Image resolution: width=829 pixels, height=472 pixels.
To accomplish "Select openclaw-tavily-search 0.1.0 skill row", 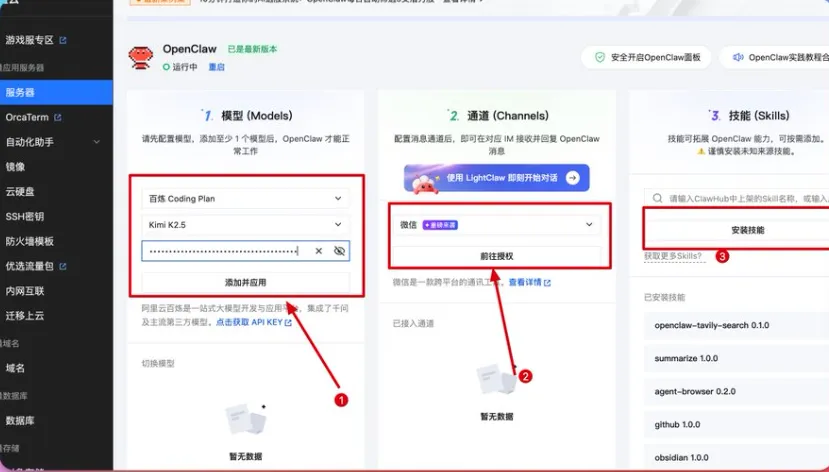I will tap(736, 326).
